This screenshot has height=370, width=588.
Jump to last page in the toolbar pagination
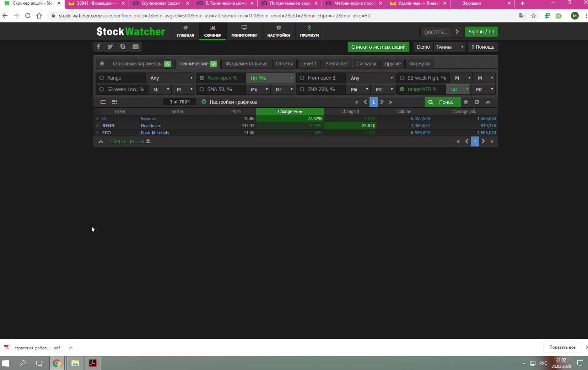point(390,102)
